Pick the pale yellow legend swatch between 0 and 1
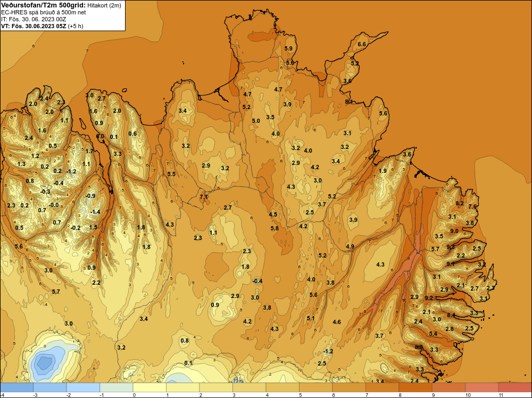Screen dimensions: 532x398 click(149, 387)
